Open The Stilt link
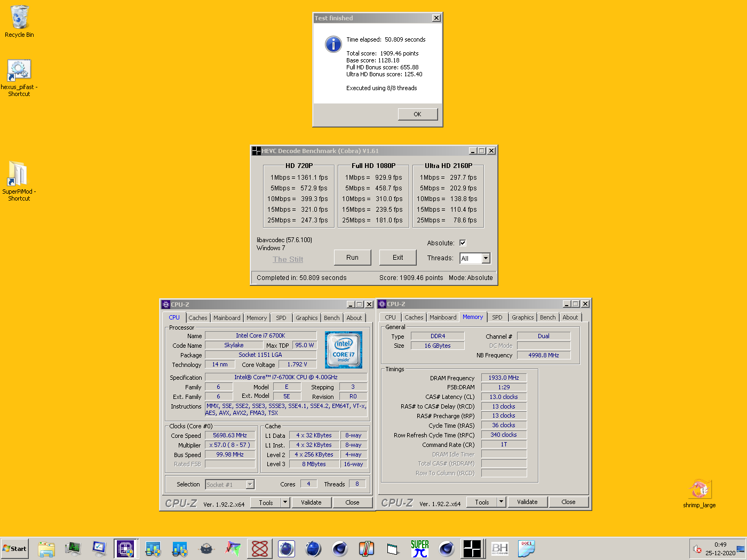The width and height of the screenshot is (747, 560). (288, 259)
